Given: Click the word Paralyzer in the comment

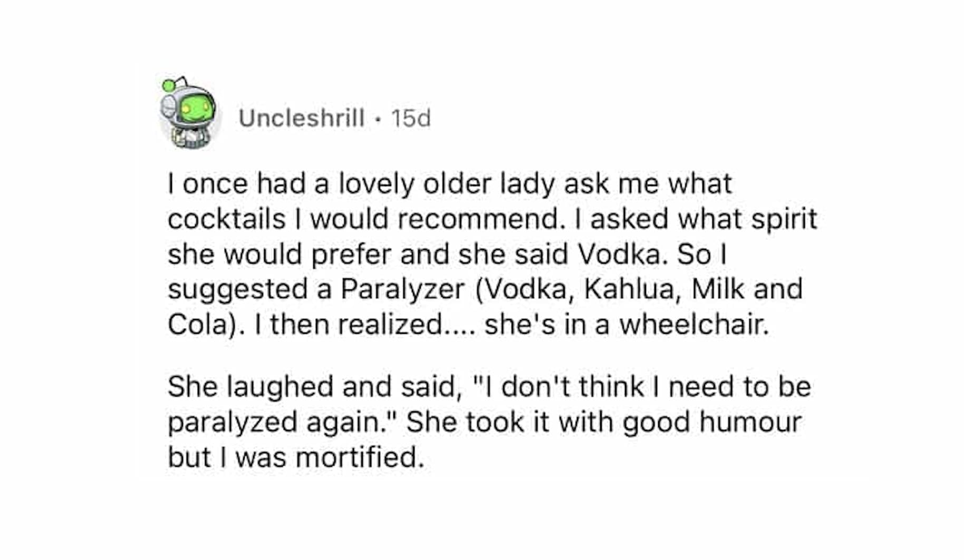Looking at the screenshot, I should point(402,289).
